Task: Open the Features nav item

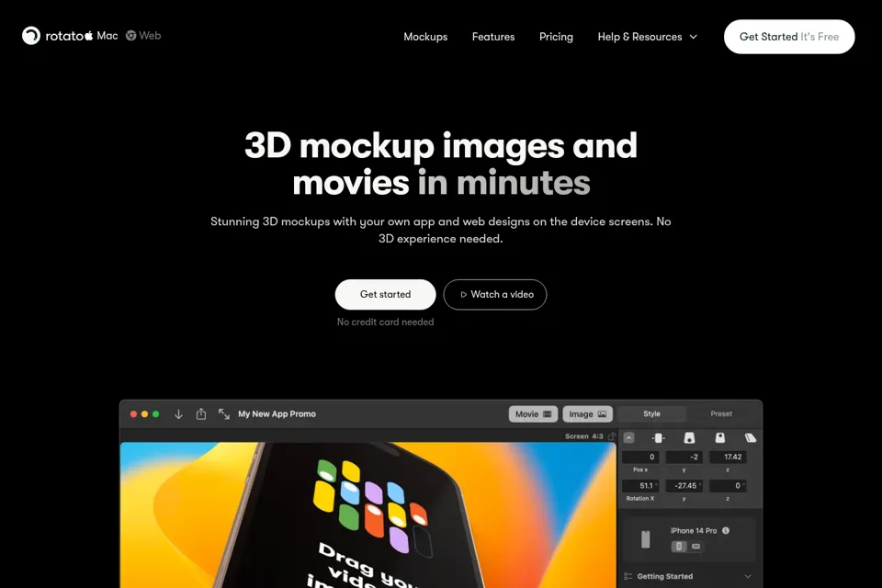Action: [x=493, y=37]
